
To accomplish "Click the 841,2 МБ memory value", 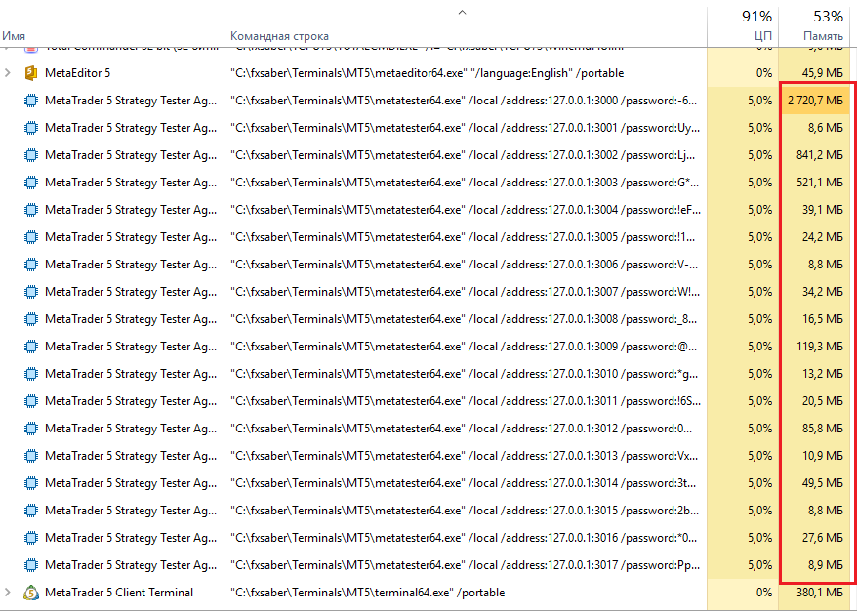I will [820, 155].
